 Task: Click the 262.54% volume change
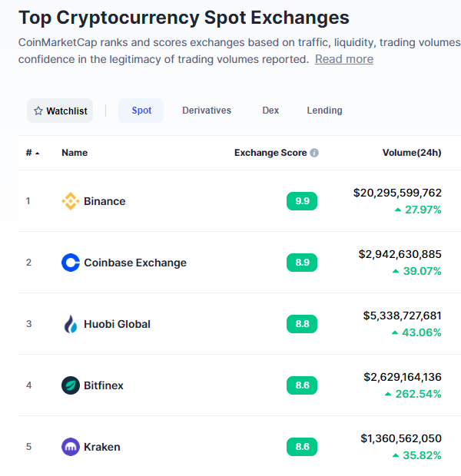pyautogui.click(x=418, y=394)
